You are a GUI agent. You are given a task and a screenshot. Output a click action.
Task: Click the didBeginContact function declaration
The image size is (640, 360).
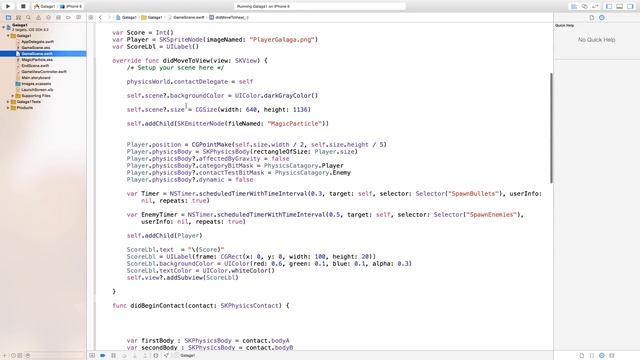200,305
